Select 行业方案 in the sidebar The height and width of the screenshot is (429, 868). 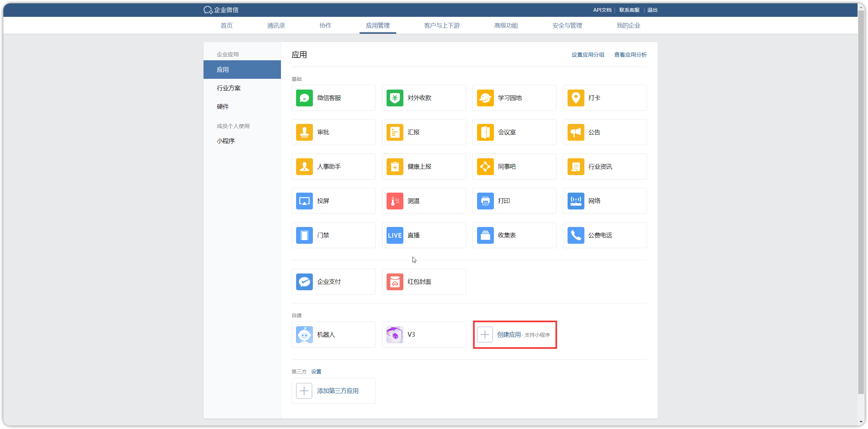(242, 88)
